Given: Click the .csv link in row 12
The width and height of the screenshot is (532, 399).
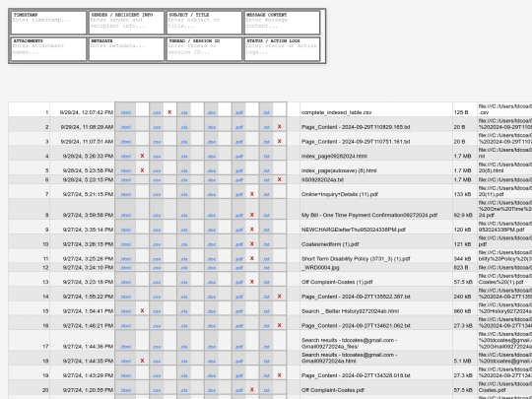Looking at the screenshot, I should 157,268.
